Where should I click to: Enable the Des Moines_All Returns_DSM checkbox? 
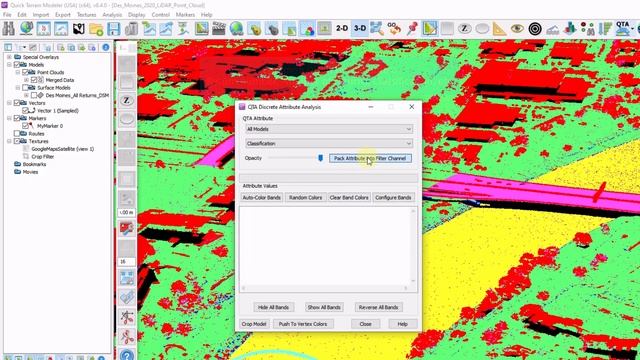(34, 95)
